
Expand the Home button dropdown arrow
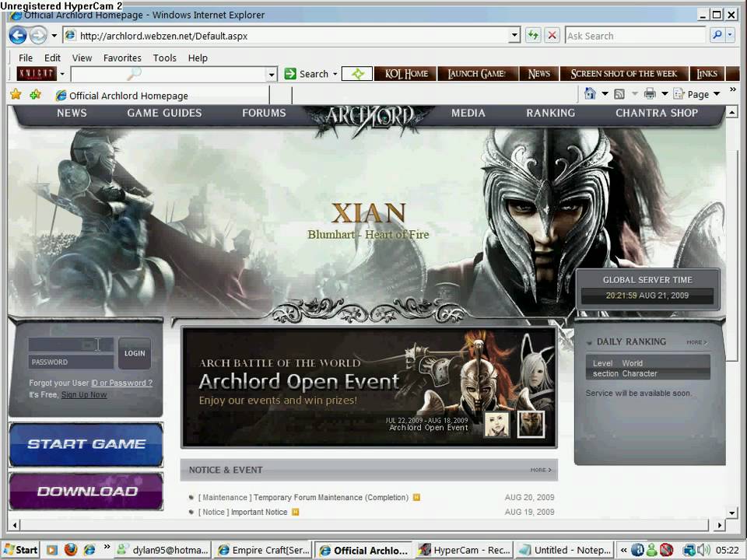click(x=605, y=94)
